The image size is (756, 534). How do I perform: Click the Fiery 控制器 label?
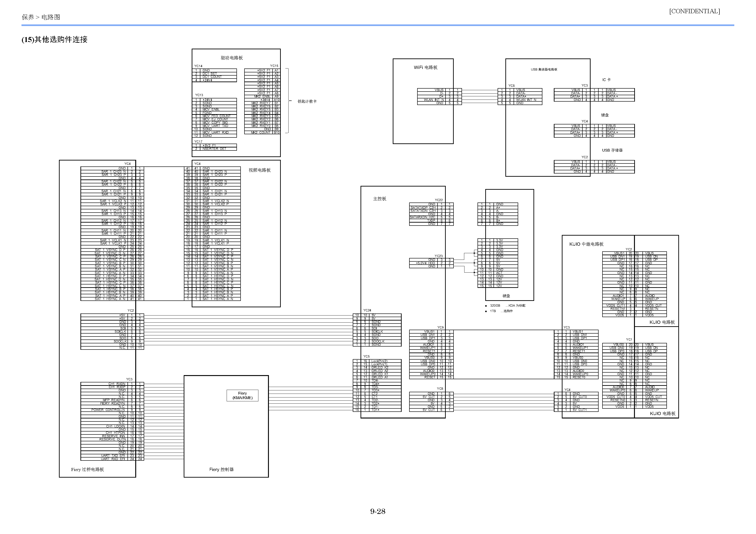[222, 470]
